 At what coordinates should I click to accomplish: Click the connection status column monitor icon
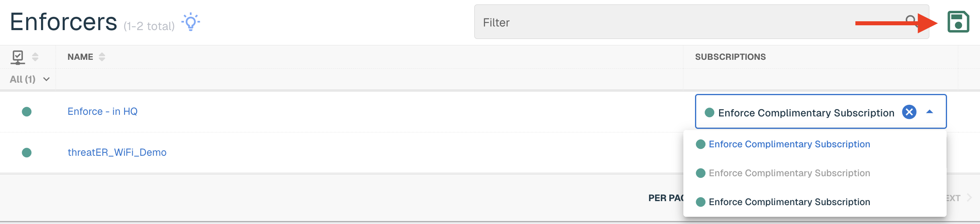pos(18,57)
